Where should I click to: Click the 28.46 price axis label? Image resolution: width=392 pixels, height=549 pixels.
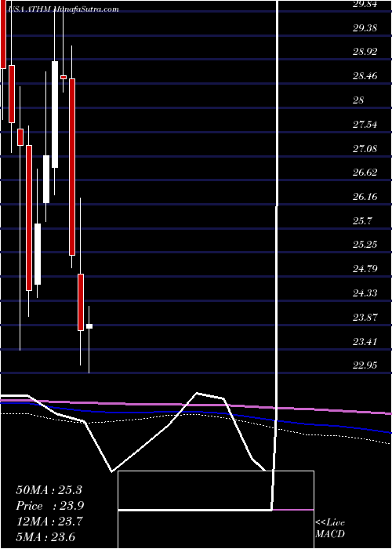(365, 76)
